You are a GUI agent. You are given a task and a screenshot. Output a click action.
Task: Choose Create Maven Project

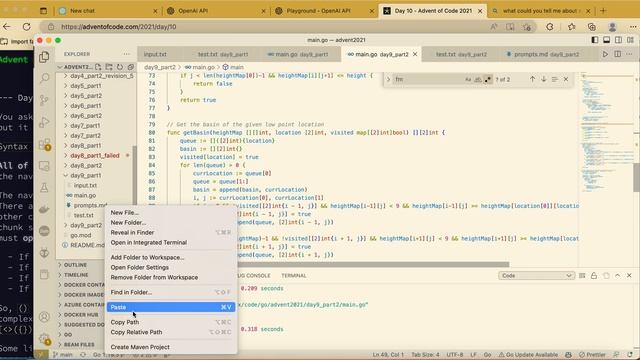[x=171, y=347]
